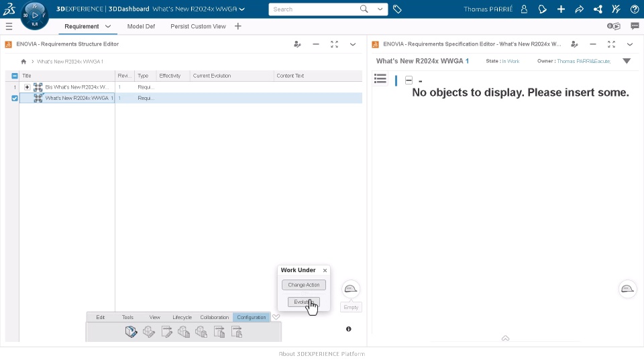The image size is (644, 362).
Task: Open the list outline icon in Specification Editor
Action: coord(380,79)
